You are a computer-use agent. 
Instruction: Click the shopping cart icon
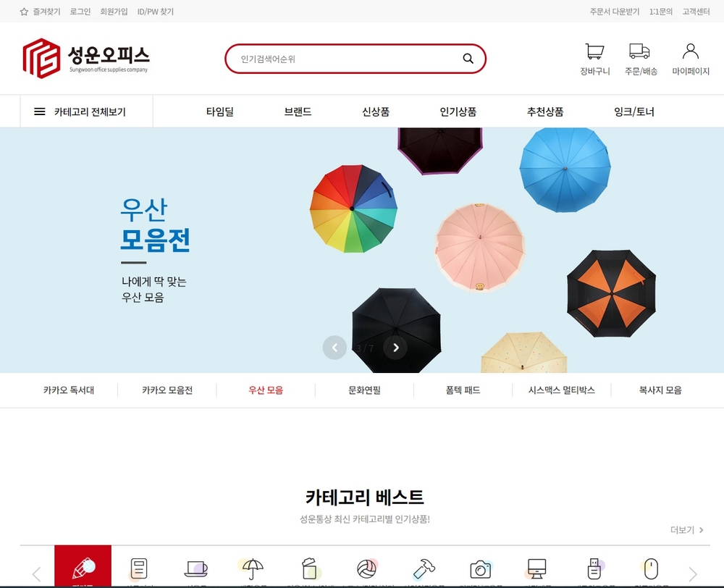pos(594,52)
